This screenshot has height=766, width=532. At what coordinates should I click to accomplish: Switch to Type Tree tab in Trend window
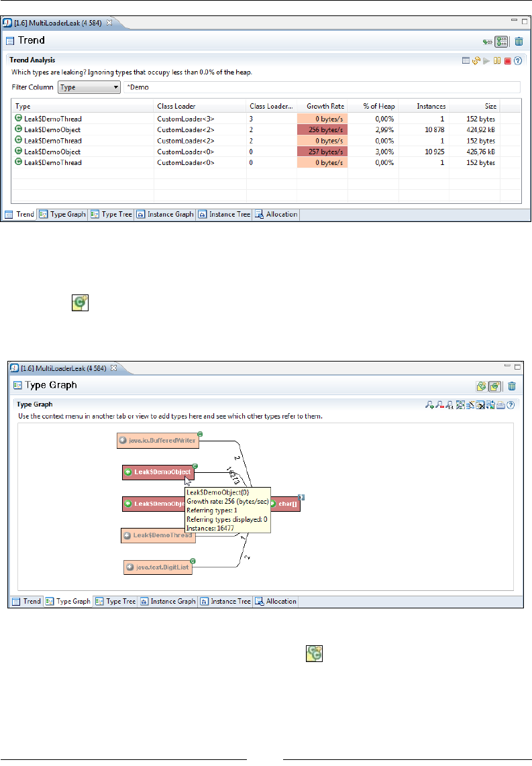(x=112, y=215)
